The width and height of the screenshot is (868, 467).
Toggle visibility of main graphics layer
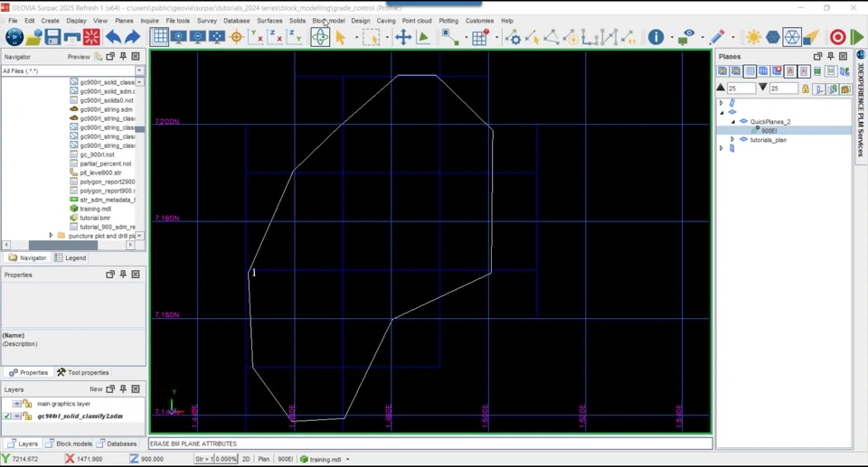coord(17,404)
